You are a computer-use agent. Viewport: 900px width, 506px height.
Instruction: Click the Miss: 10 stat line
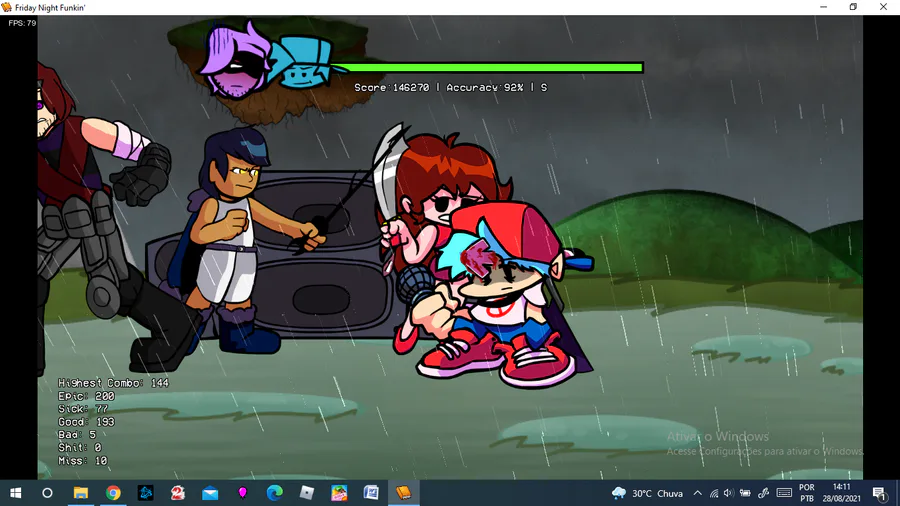point(83,461)
